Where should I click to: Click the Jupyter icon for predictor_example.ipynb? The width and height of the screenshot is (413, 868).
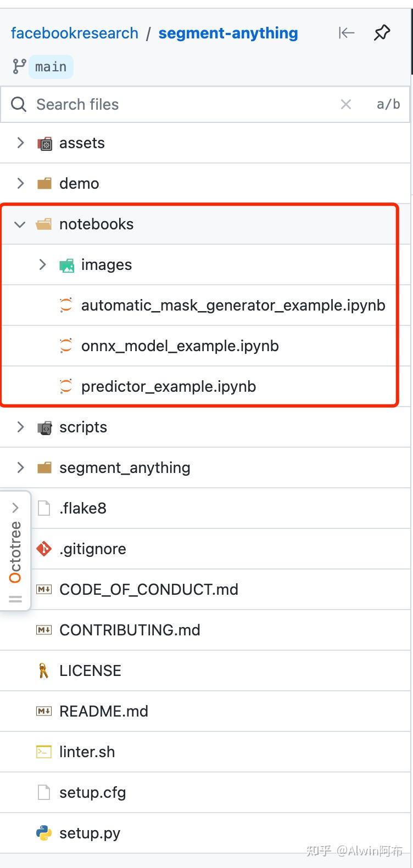click(66, 386)
